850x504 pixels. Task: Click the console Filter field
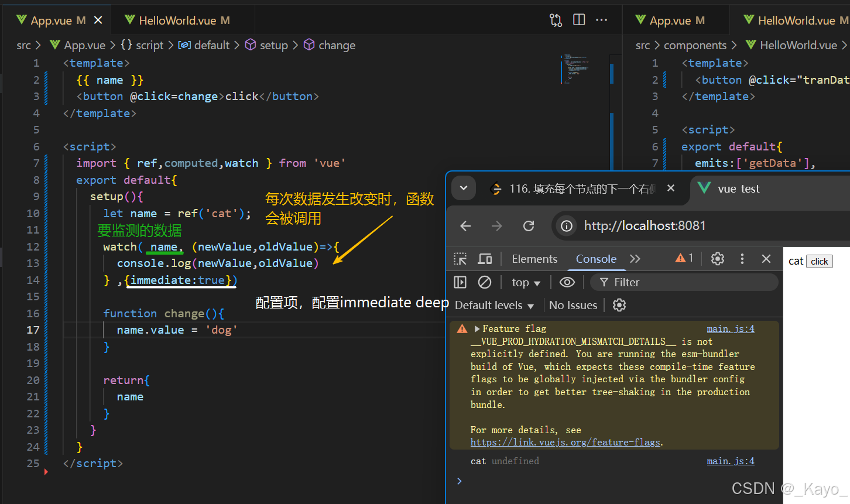684,282
